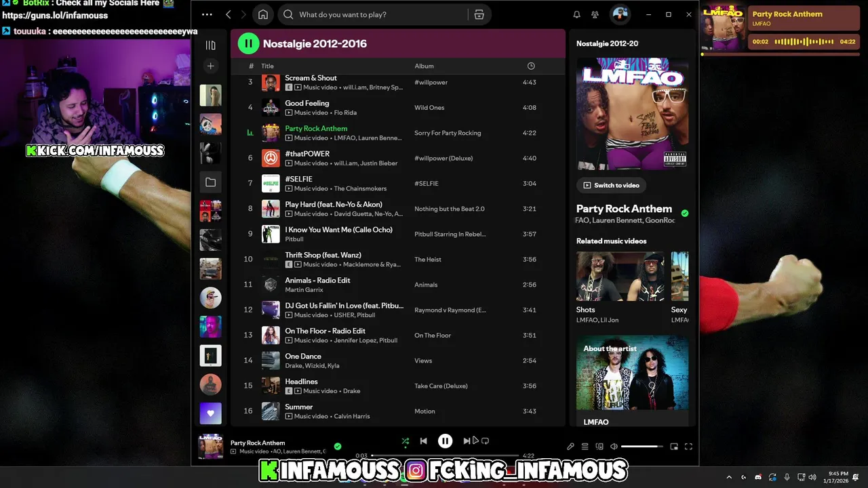Open the Wild Ones album link
Screen dimensions: 868x488
click(x=429, y=108)
